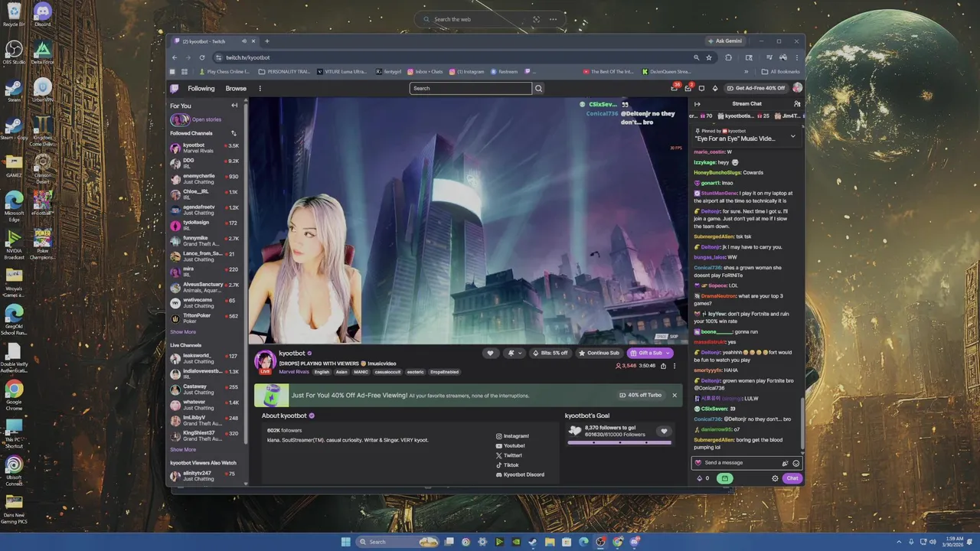
Task: Sort followed channels with the sort icon
Action: point(234,133)
